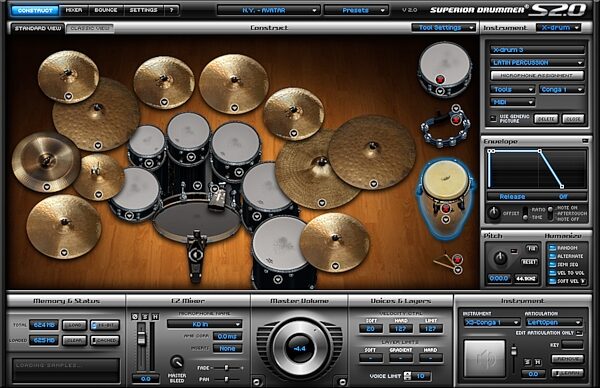The image size is (600, 388).
Task: Collapse the Envelope panel icon
Action: point(585,141)
